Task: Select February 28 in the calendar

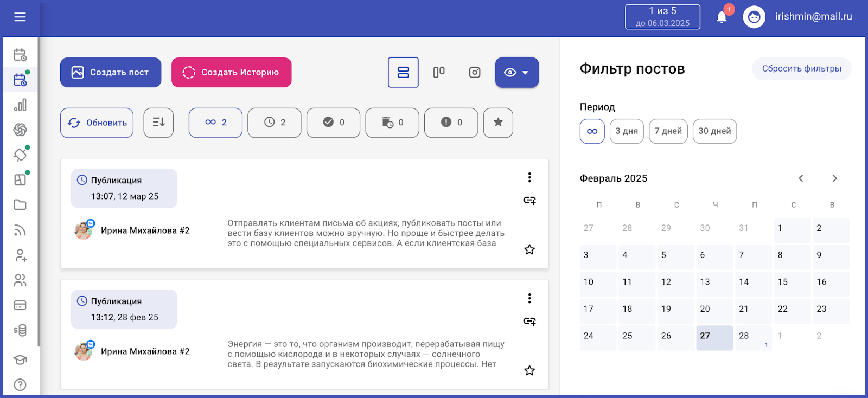Action: coord(753,336)
